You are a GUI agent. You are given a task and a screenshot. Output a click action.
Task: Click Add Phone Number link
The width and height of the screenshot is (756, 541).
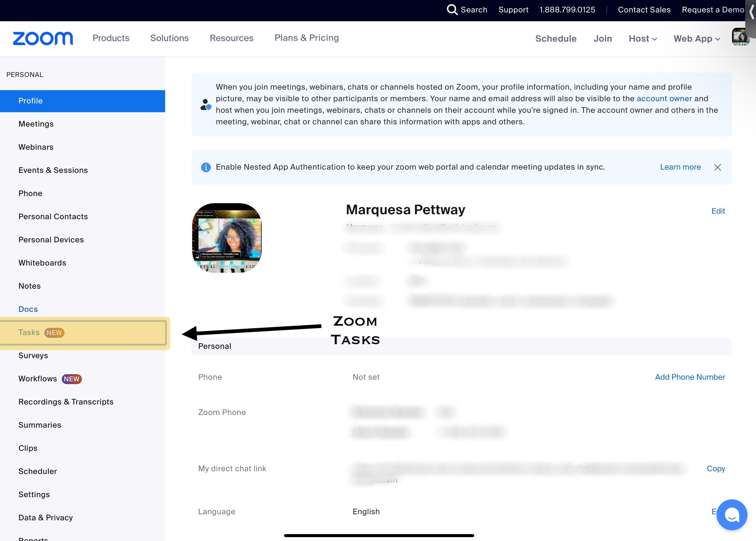pos(690,377)
